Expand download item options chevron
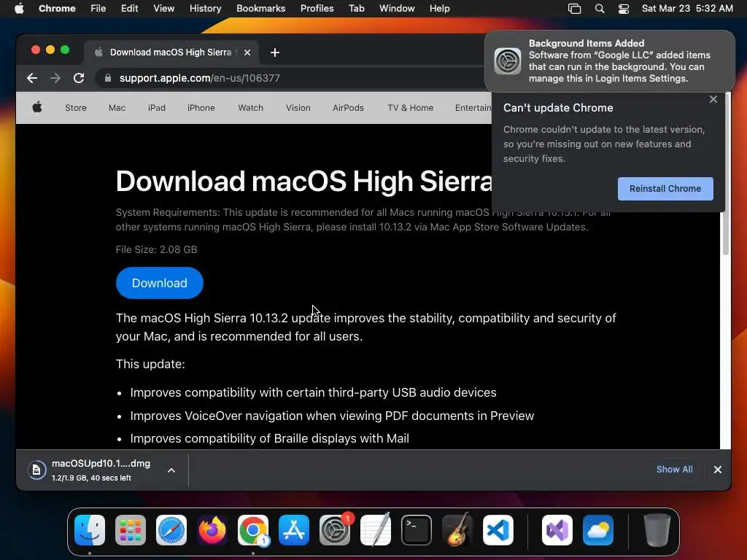 click(171, 470)
